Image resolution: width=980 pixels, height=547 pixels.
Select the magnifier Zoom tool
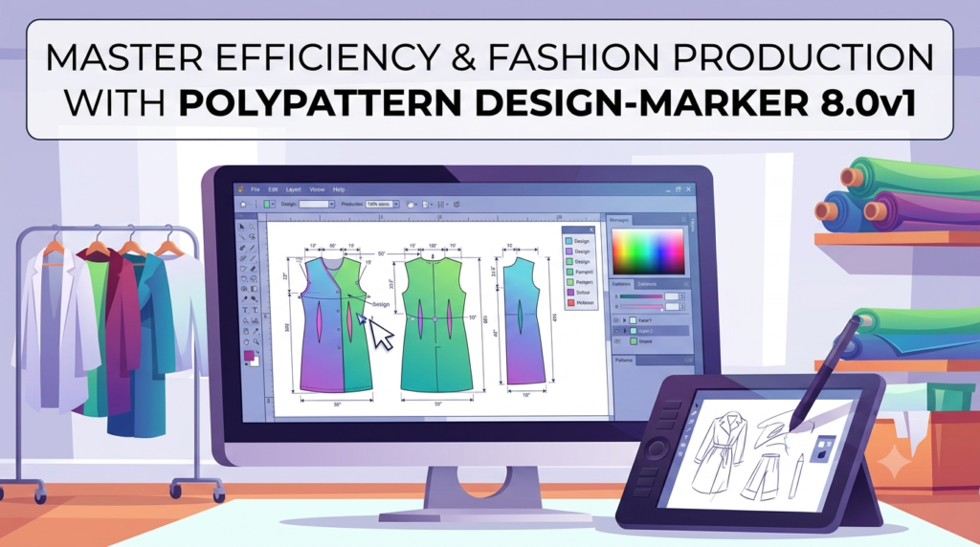click(256, 341)
